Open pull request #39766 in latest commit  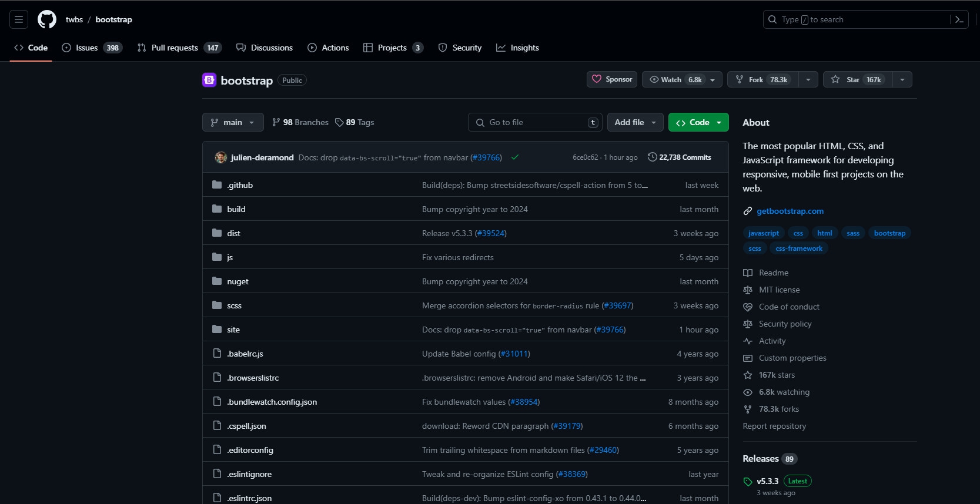[486, 157]
